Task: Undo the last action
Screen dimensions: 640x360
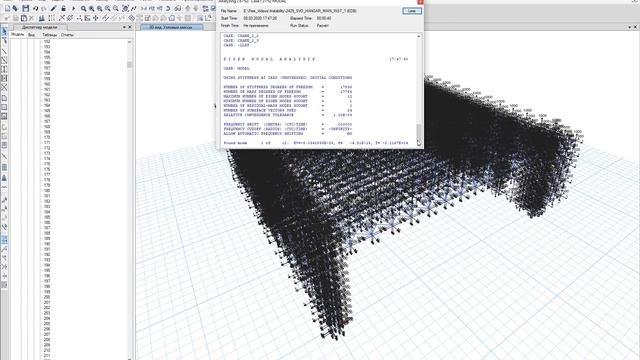Action: click(36, 9)
